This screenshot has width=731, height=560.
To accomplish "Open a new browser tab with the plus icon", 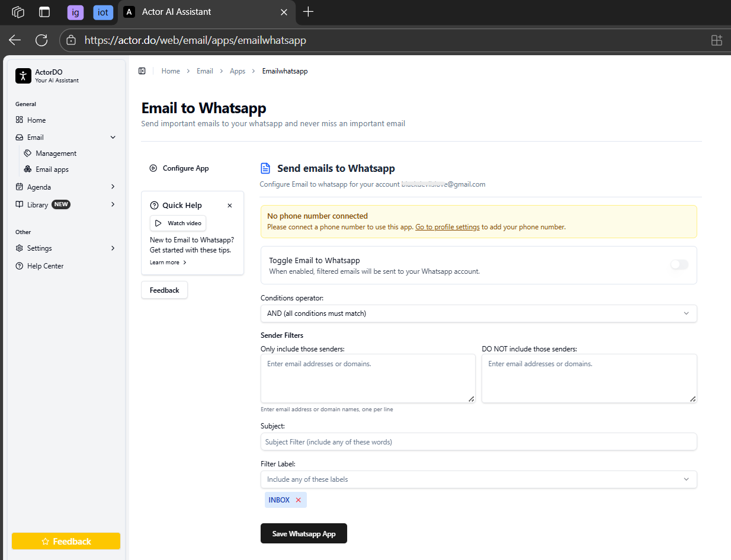I will click(308, 12).
